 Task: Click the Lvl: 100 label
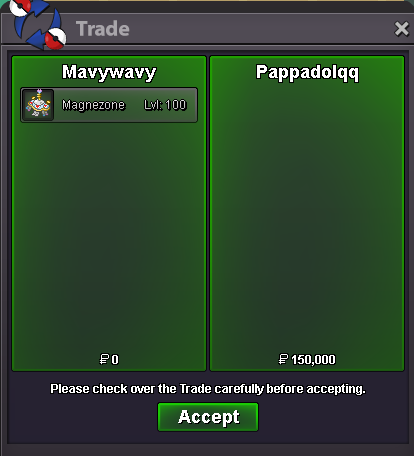point(165,105)
